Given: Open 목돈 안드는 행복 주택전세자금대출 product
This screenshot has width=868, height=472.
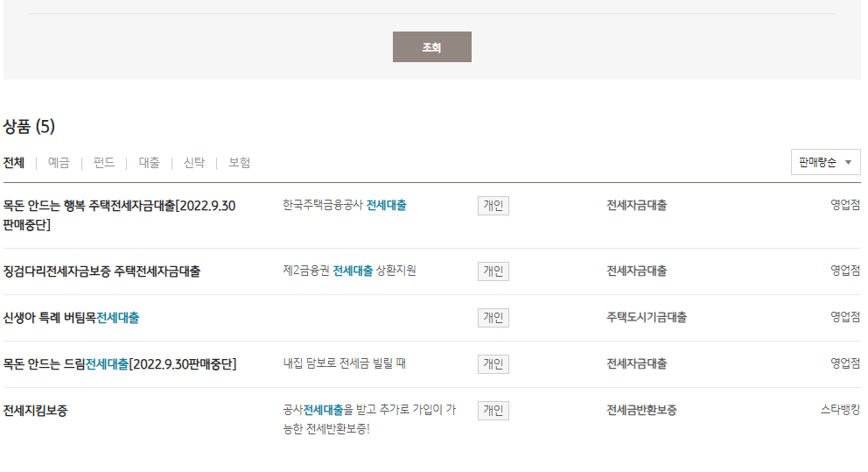Looking at the screenshot, I should click(119, 207).
